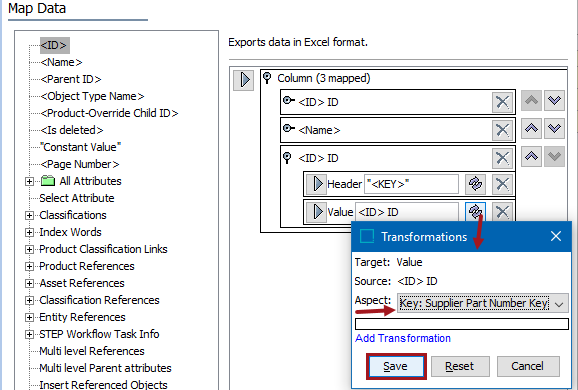Expand the All Attributes folder
The height and width of the screenshot is (390, 578).
(29, 181)
